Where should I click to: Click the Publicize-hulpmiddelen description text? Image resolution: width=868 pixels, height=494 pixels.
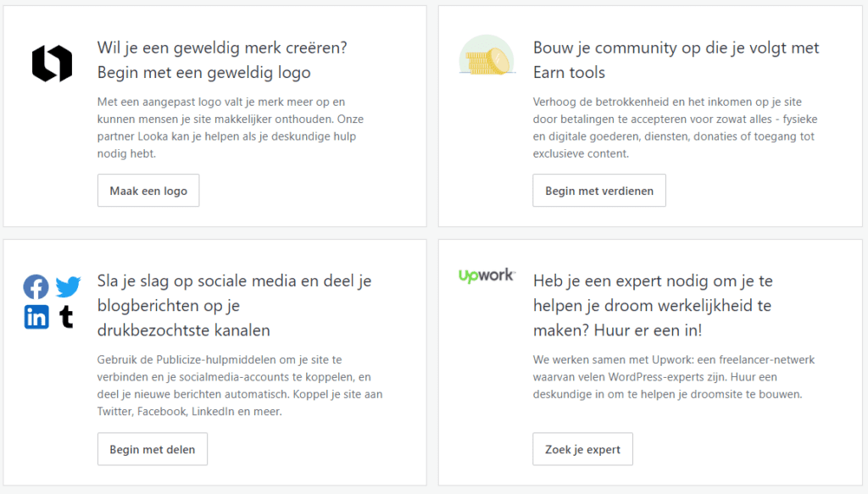tap(240, 386)
